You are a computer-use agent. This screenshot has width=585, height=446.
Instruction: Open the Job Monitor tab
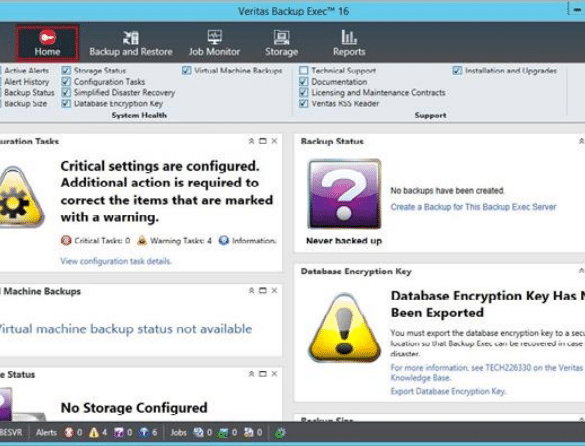(214, 43)
